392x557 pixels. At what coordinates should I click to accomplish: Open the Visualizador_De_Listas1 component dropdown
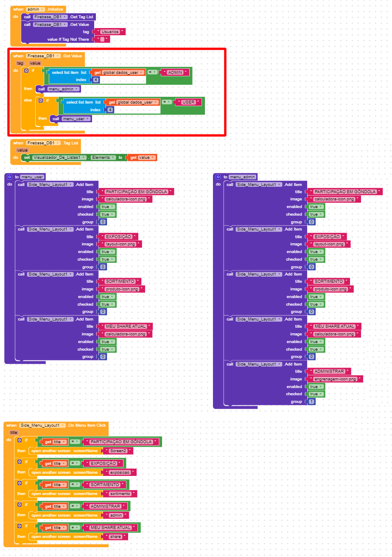coord(59,158)
